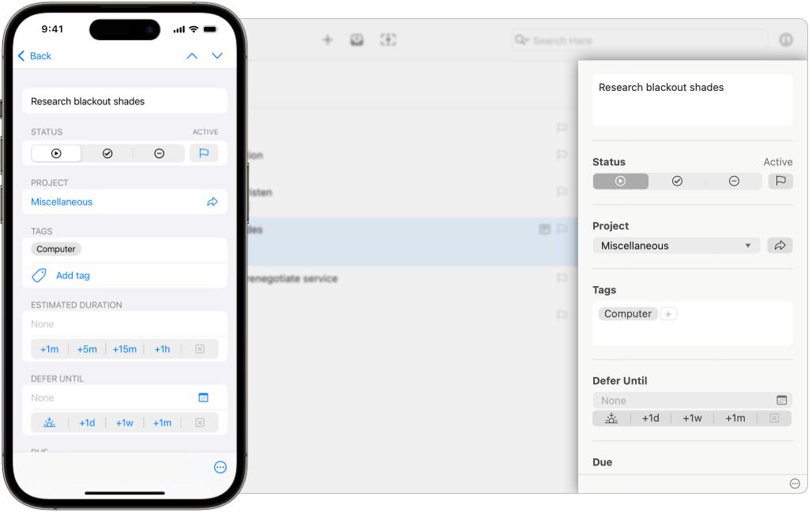Add +1m to estimated duration

(50, 349)
